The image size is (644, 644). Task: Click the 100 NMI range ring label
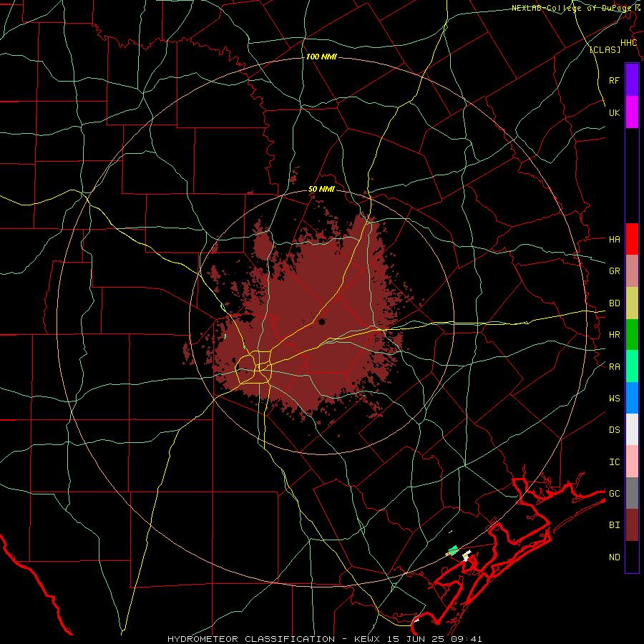[321, 57]
